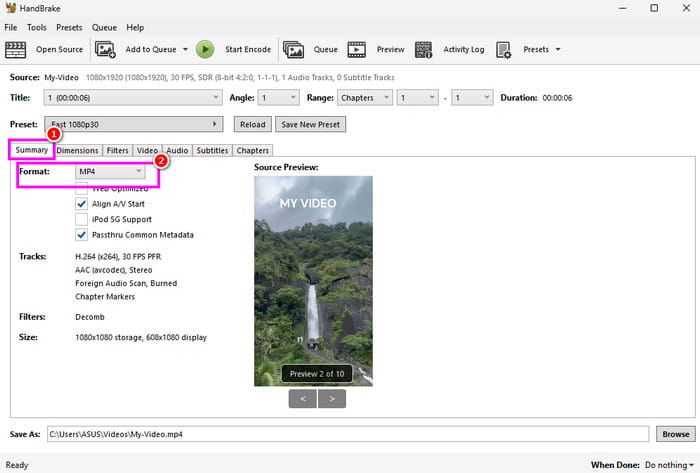Open the Angle dropdown
The image size is (700, 473).
coord(279,98)
